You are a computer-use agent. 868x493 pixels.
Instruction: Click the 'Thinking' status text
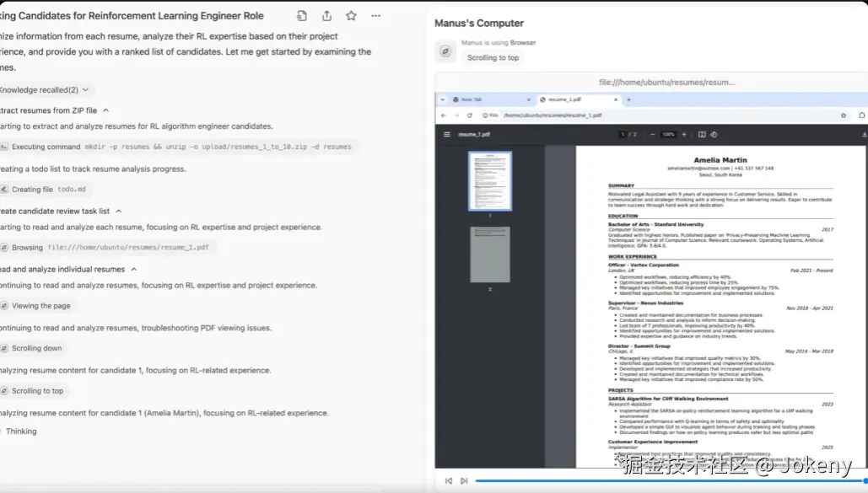coord(21,431)
